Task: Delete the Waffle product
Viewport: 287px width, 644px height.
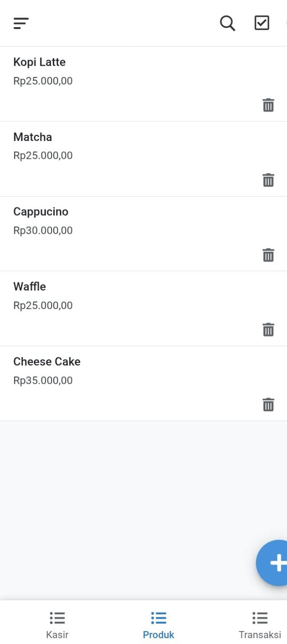Action: coord(268,330)
